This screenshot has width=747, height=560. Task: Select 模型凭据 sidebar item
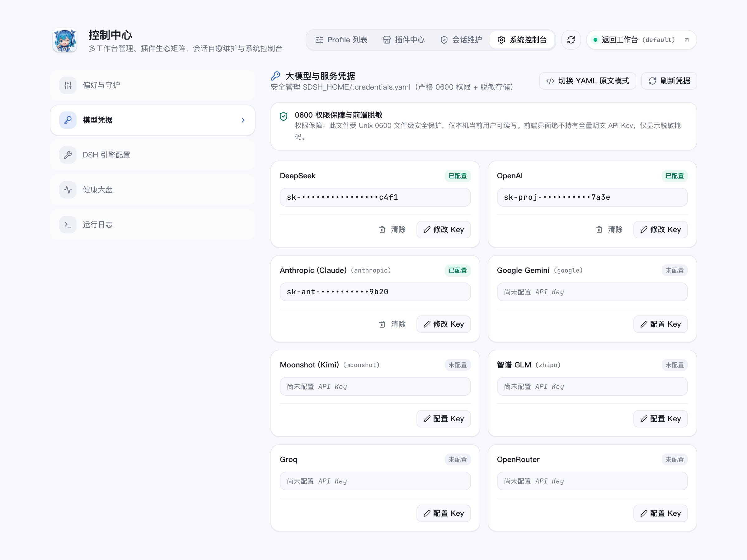point(153,120)
